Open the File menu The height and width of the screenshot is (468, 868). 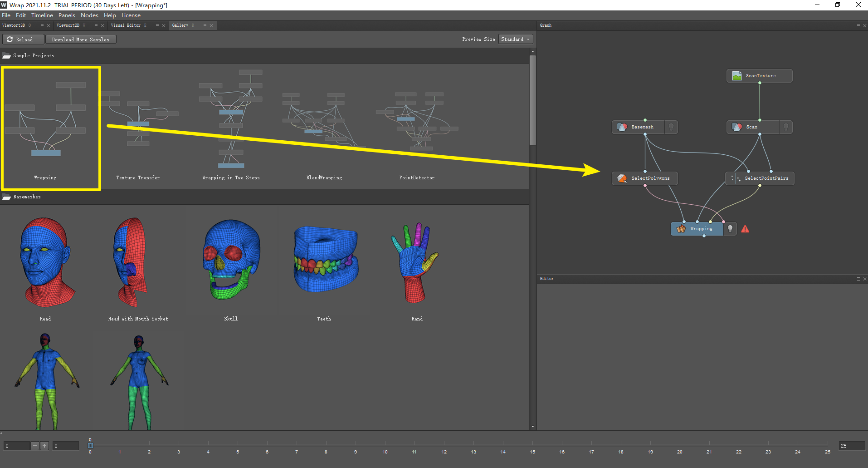click(x=6, y=15)
